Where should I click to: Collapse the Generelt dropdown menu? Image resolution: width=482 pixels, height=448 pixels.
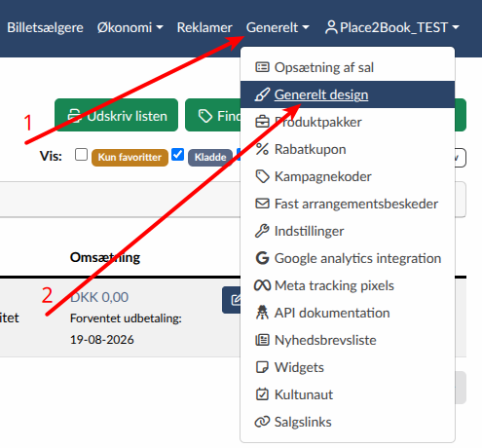(x=278, y=27)
